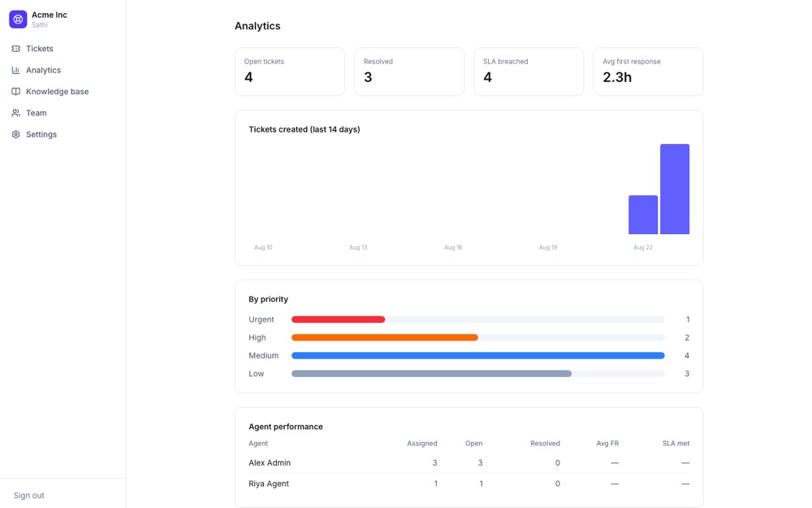Click the Settings gear icon

coord(16,134)
